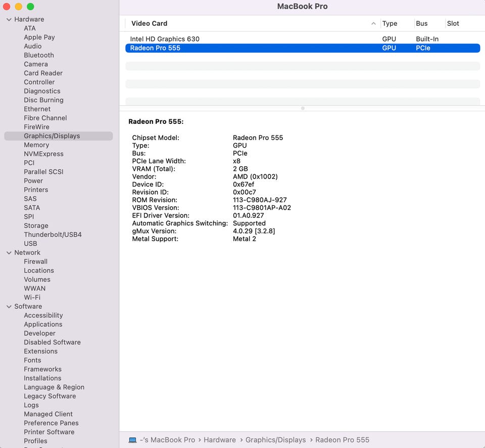485x448 pixels.
Task: Open Apple Pay in sidebar
Action: (39, 37)
